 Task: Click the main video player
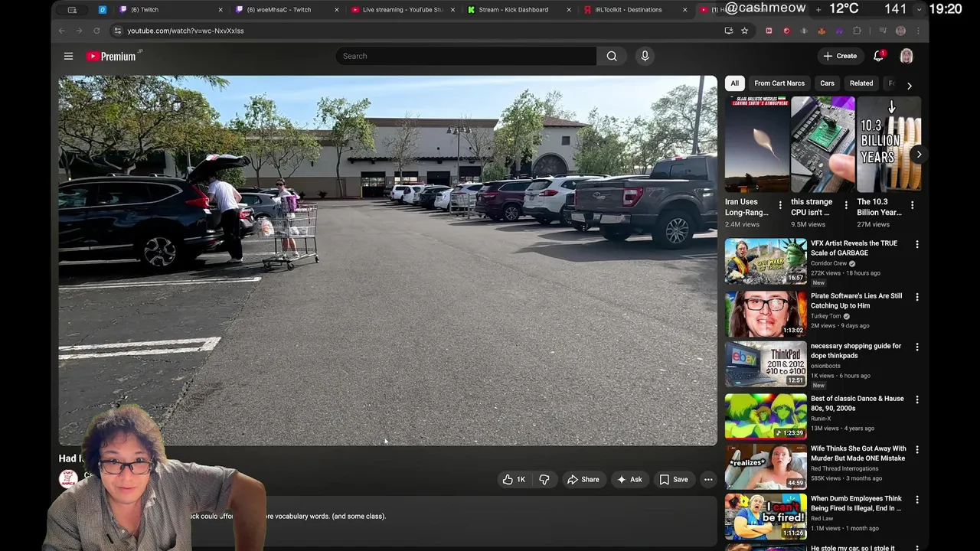388,260
